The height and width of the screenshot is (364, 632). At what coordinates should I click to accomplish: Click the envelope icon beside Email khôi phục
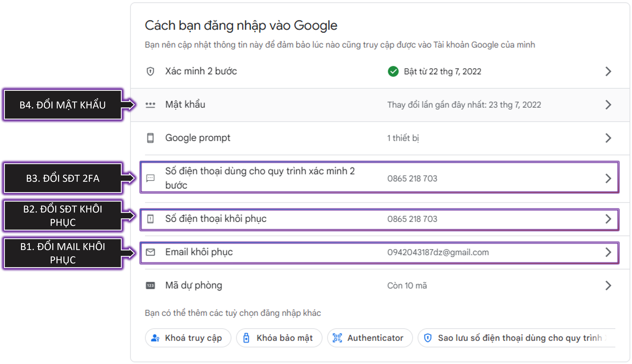pyautogui.click(x=150, y=252)
